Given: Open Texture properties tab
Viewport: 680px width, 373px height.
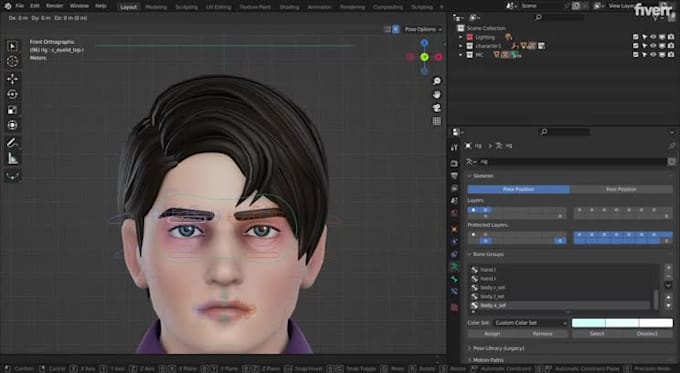Looking at the screenshot, I should coord(454,308).
